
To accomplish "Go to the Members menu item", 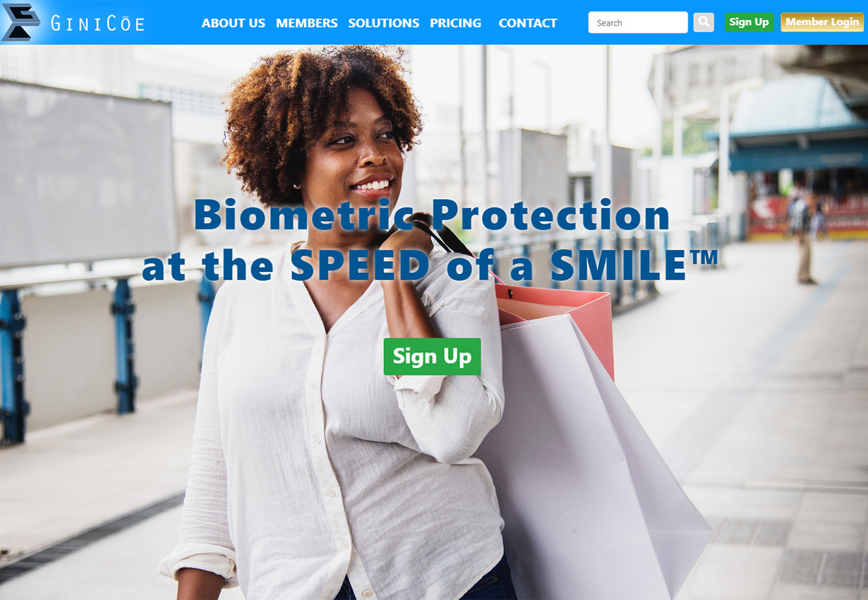I will click(x=307, y=23).
